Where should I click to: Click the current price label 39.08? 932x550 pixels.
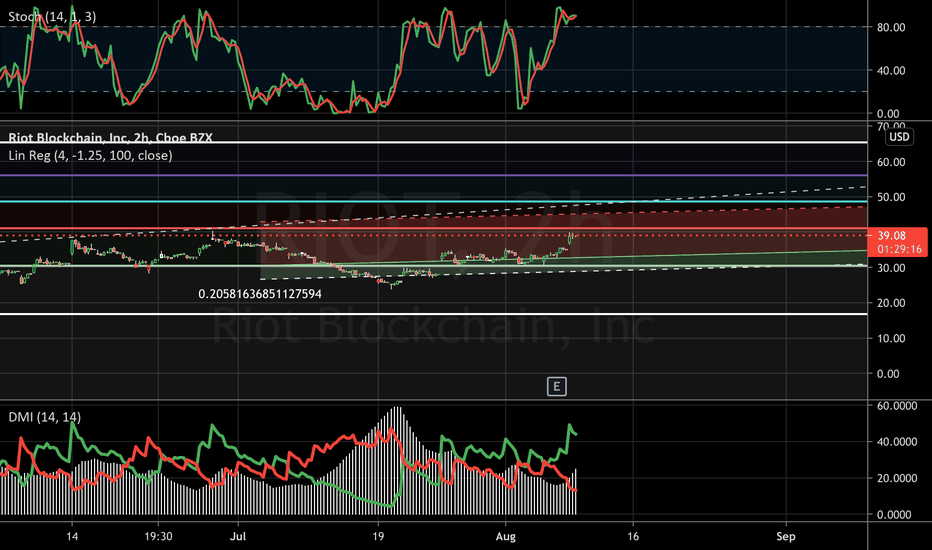click(892, 236)
